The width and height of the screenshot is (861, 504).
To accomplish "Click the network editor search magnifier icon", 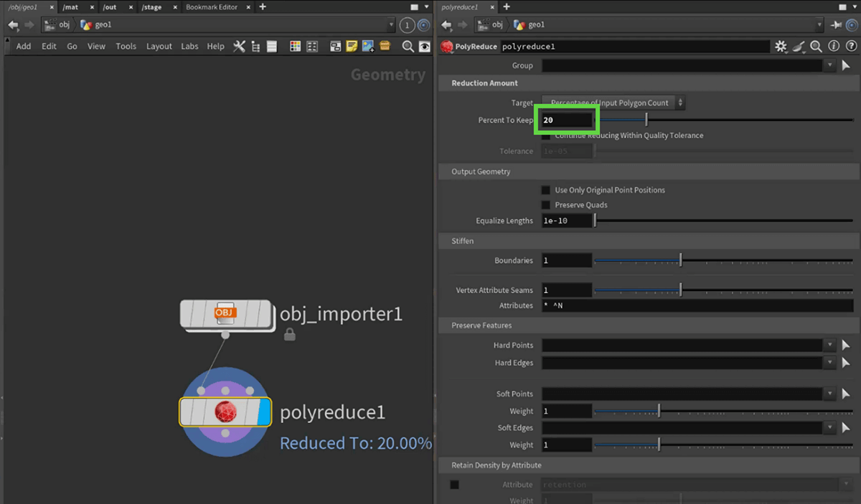I will coord(408,47).
